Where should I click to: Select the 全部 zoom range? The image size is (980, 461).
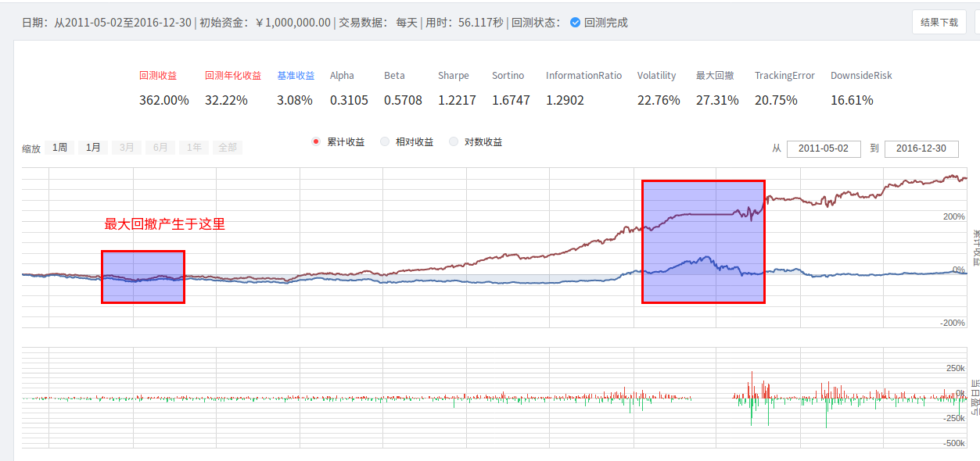pyautogui.click(x=228, y=147)
